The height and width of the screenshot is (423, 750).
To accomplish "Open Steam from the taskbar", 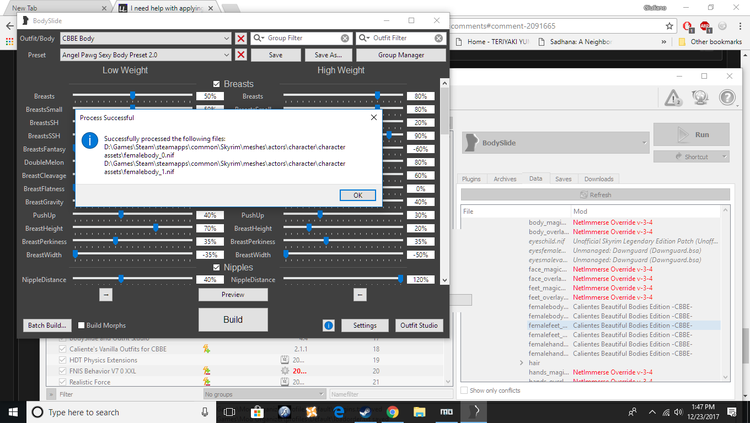I will (x=365, y=412).
